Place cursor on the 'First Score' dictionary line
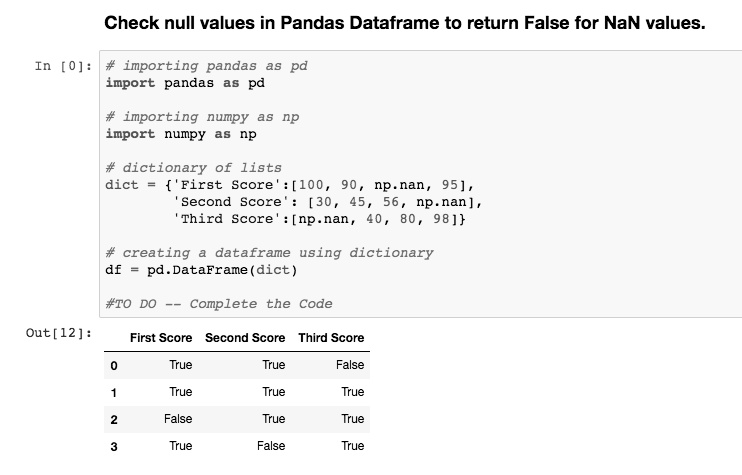 coord(290,185)
